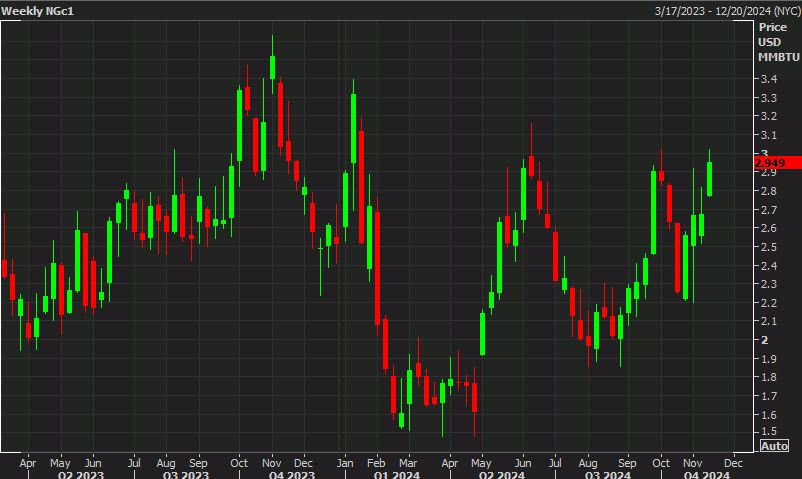Click the USD currency label

[x=770, y=42]
